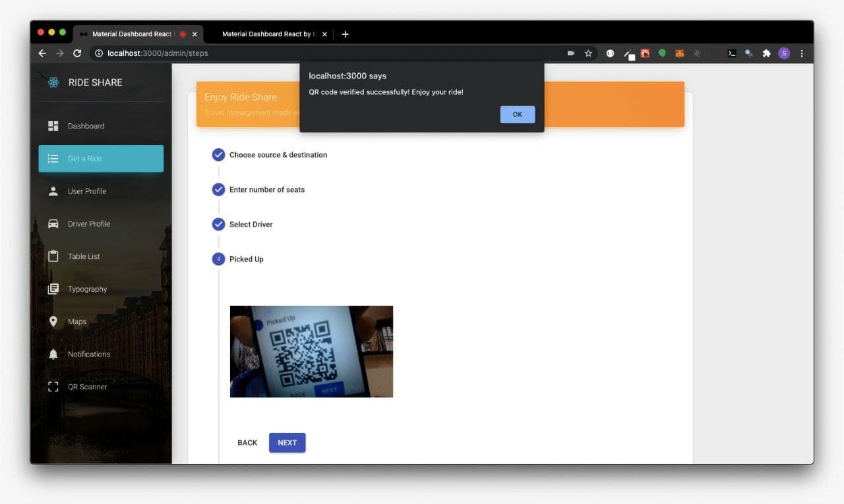
Task: Click the Enjoy Ride Share header text
Action: click(x=241, y=97)
